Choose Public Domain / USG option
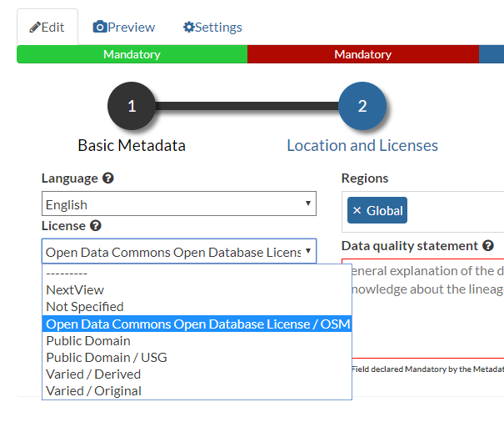The height and width of the screenshot is (432, 504). point(197,358)
